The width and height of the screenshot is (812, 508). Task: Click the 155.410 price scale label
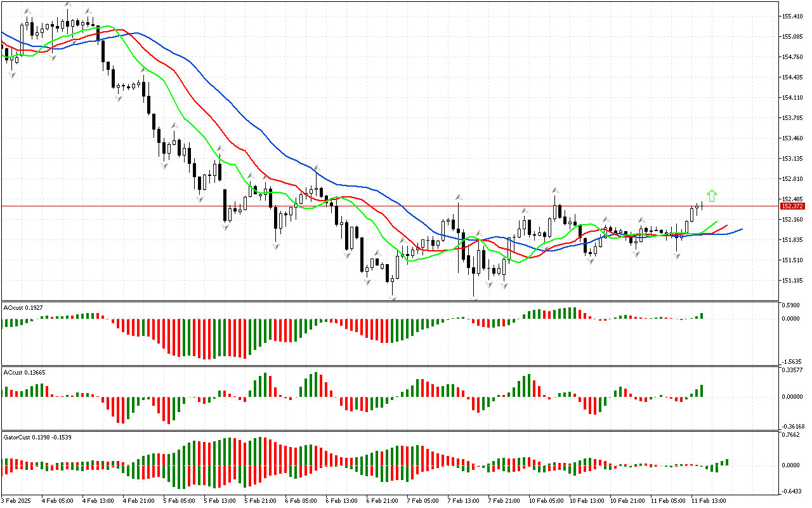[x=793, y=17]
